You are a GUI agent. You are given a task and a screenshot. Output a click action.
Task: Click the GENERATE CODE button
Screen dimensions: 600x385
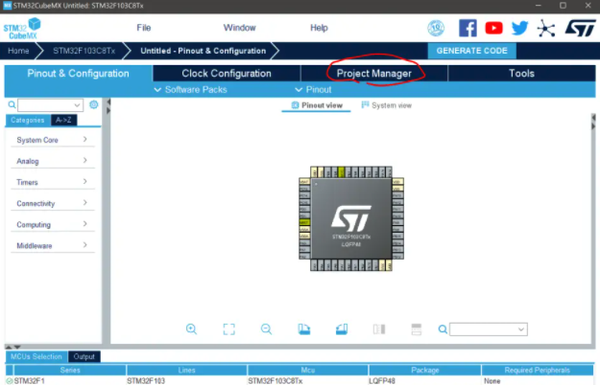point(472,51)
